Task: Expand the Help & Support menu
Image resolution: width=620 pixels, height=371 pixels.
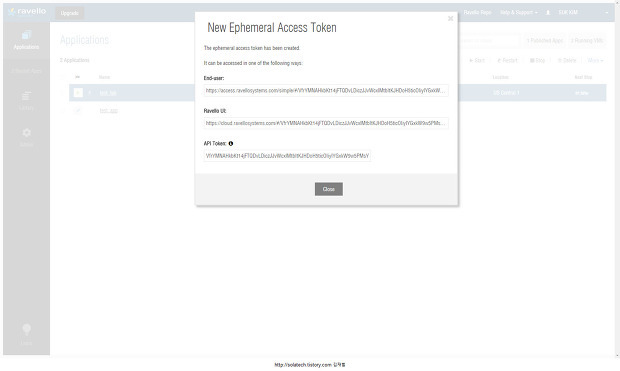Action: 519,13
